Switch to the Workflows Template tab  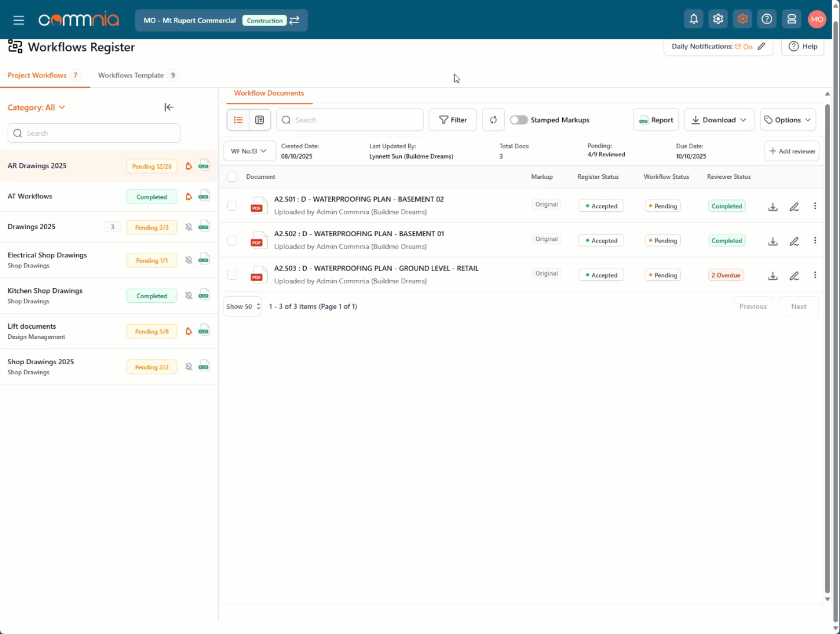click(x=131, y=76)
